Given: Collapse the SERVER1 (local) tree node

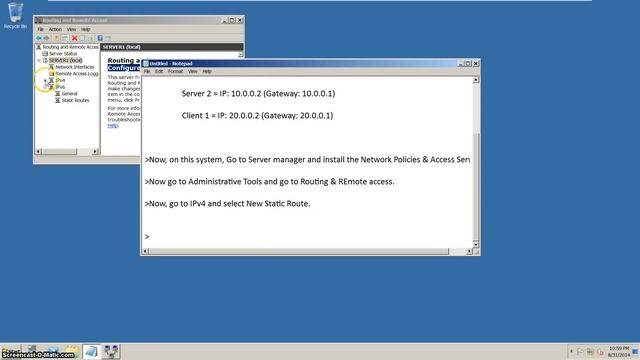Looking at the screenshot, I should point(39,60).
